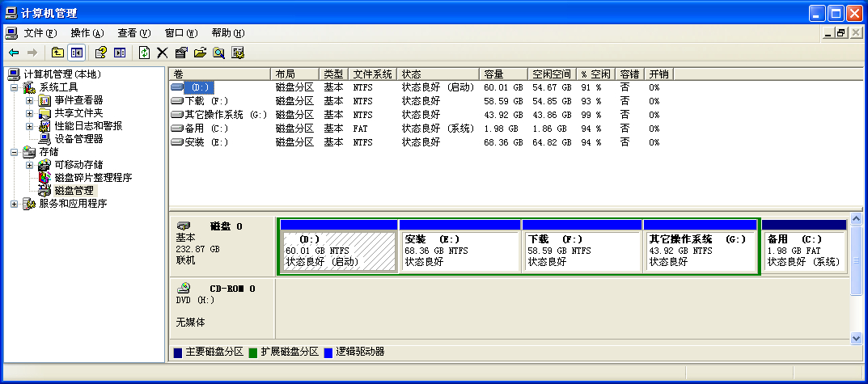Collapse the 存储 tree node
Image resolution: width=868 pixels, height=384 pixels.
point(14,152)
